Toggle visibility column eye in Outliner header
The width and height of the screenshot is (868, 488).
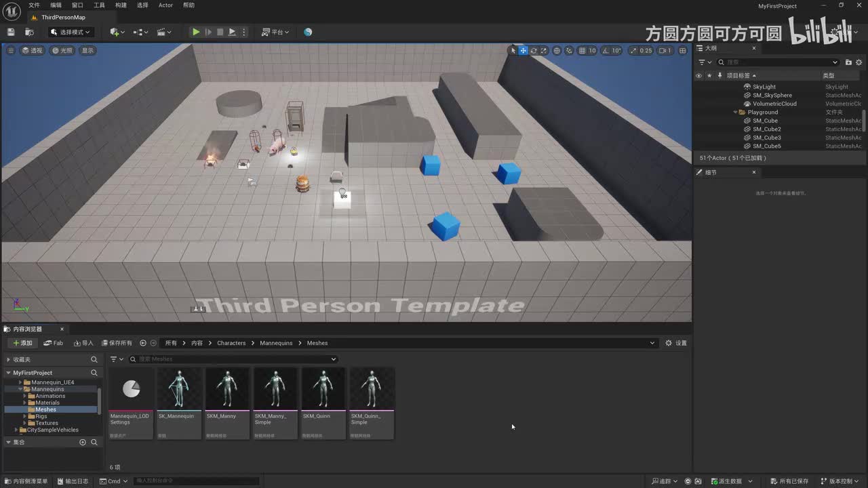[x=698, y=75]
